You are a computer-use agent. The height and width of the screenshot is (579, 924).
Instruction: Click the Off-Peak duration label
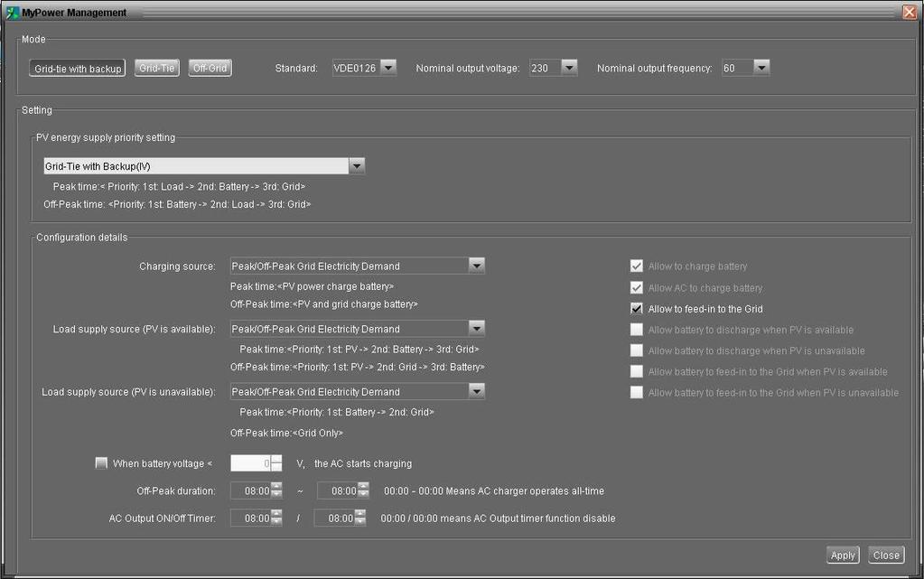pyautogui.click(x=176, y=490)
